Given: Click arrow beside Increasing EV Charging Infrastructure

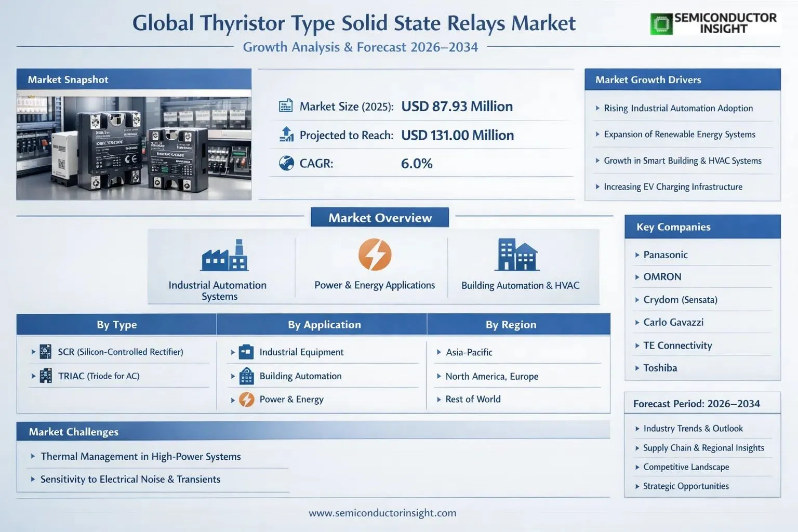Looking at the screenshot, I should click(x=597, y=187).
